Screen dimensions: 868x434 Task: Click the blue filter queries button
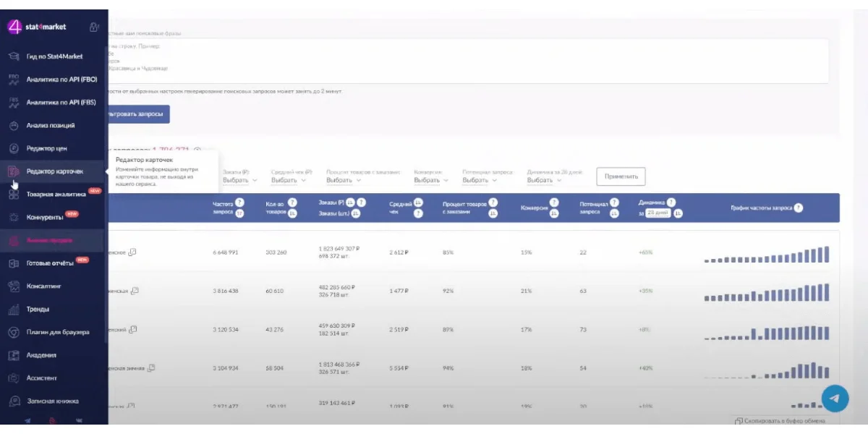(137, 114)
